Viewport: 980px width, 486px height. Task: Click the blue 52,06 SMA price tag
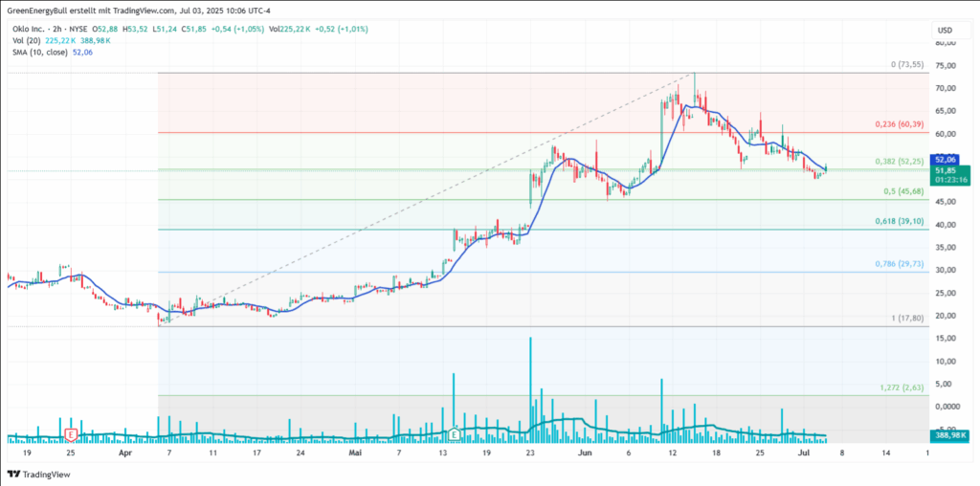[945, 160]
